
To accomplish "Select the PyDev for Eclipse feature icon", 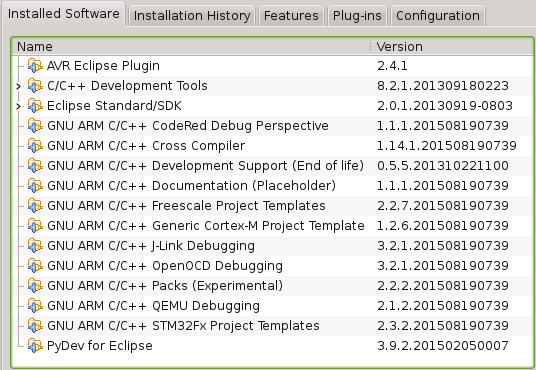I will click(x=35, y=345).
